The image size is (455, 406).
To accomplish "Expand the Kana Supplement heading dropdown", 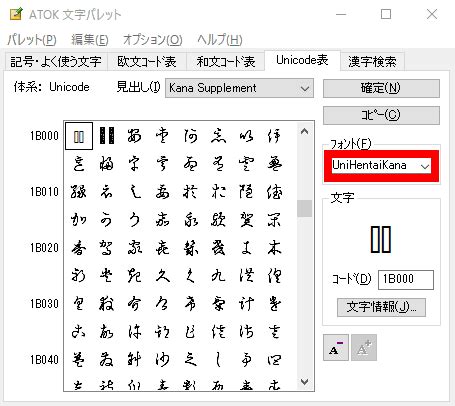I will coord(239,88).
